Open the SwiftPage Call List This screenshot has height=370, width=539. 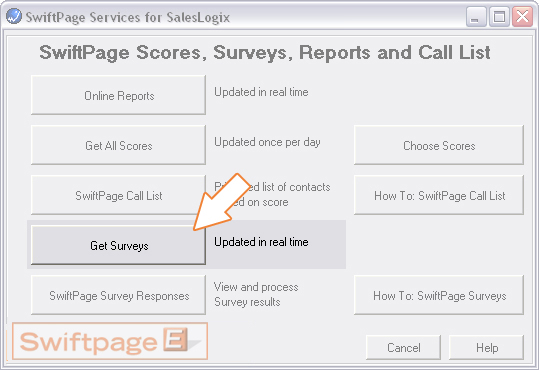(x=119, y=195)
